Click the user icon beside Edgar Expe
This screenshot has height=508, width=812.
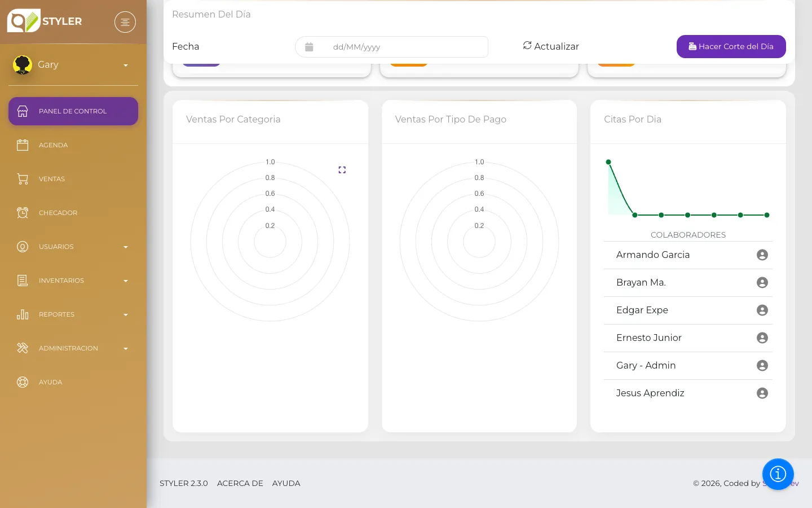pyautogui.click(x=762, y=310)
